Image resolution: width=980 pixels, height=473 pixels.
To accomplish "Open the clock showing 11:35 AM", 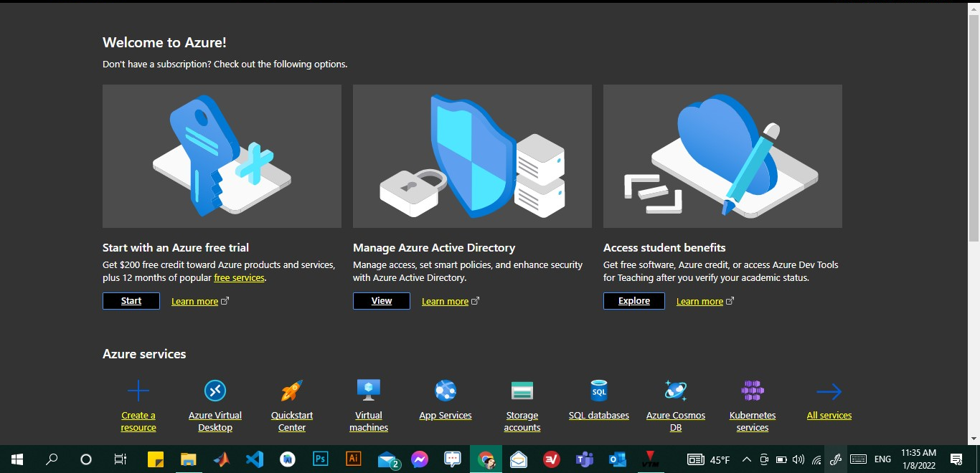I will [919, 459].
